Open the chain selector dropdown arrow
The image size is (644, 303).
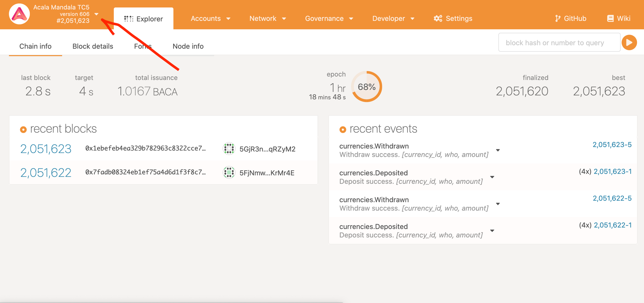[96, 14]
